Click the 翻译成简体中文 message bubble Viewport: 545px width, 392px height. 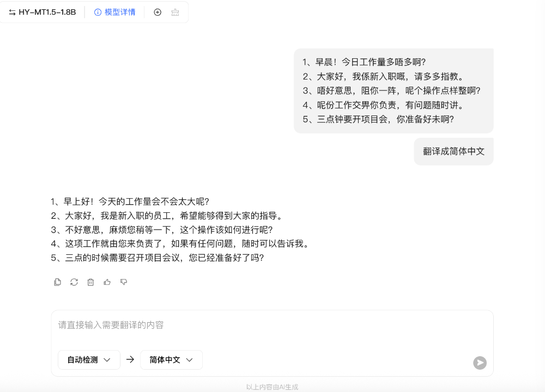click(x=453, y=151)
